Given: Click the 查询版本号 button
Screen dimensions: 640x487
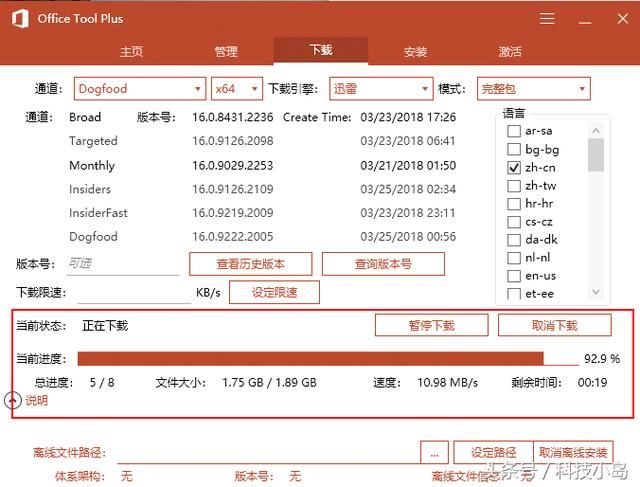Looking at the screenshot, I should pos(383,264).
